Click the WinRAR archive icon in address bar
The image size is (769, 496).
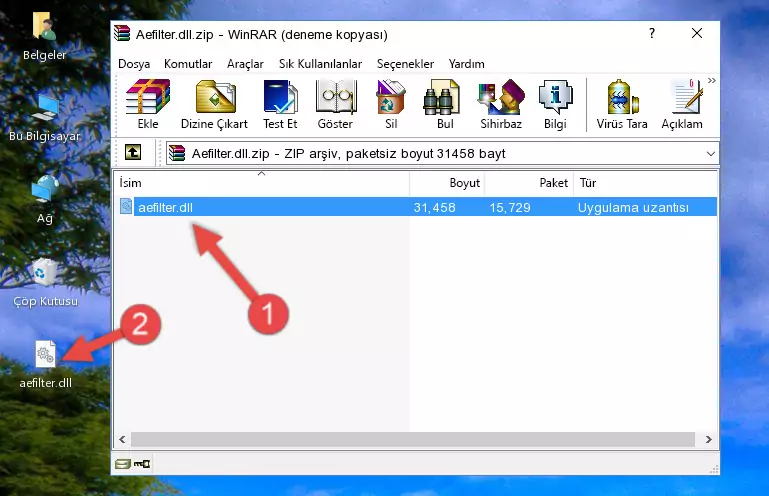(x=177, y=154)
